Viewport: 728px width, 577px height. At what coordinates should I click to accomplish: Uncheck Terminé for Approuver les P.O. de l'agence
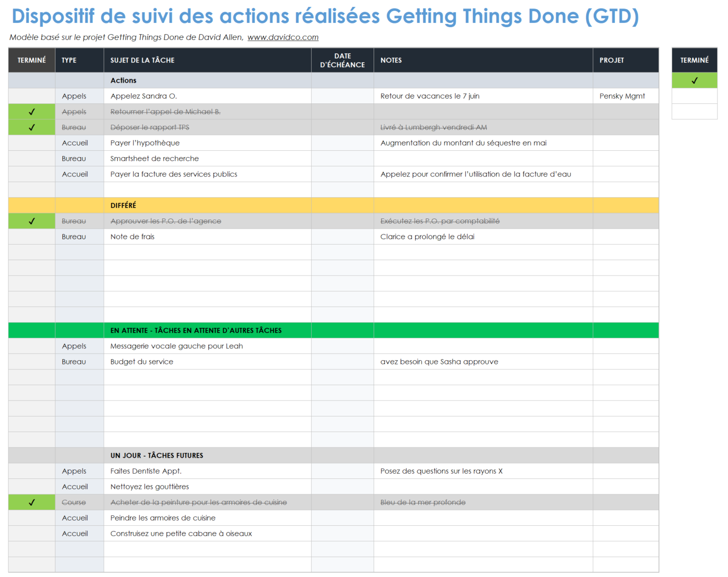pyautogui.click(x=31, y=221)
